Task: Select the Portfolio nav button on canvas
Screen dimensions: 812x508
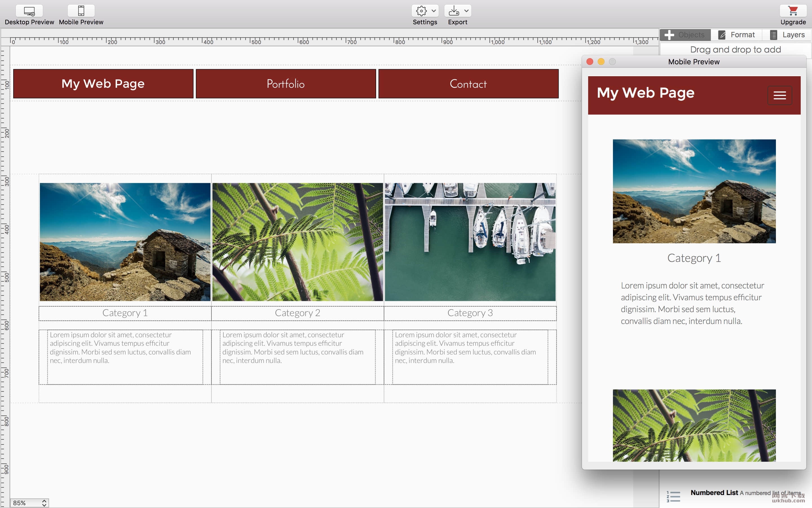Action: [x=286, y=84]
